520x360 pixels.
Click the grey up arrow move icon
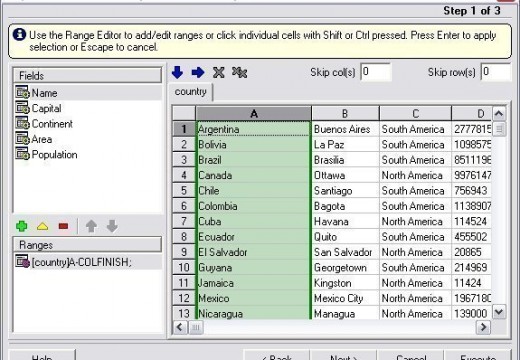pyautogui.click(x=91, y=226)
